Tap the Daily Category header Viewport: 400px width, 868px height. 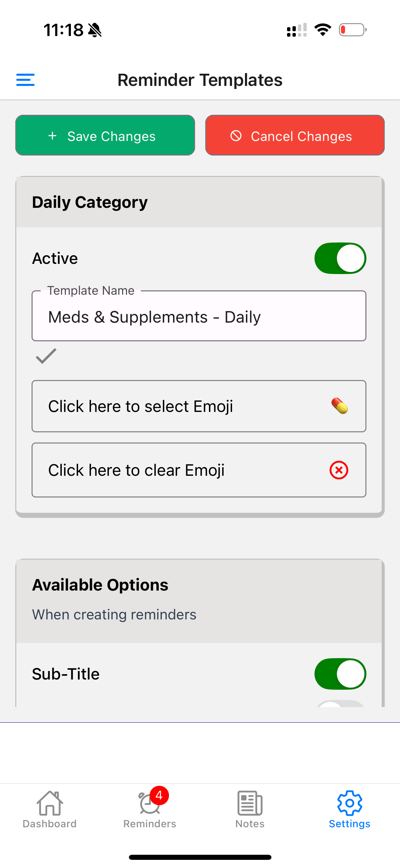pos(90,202)
